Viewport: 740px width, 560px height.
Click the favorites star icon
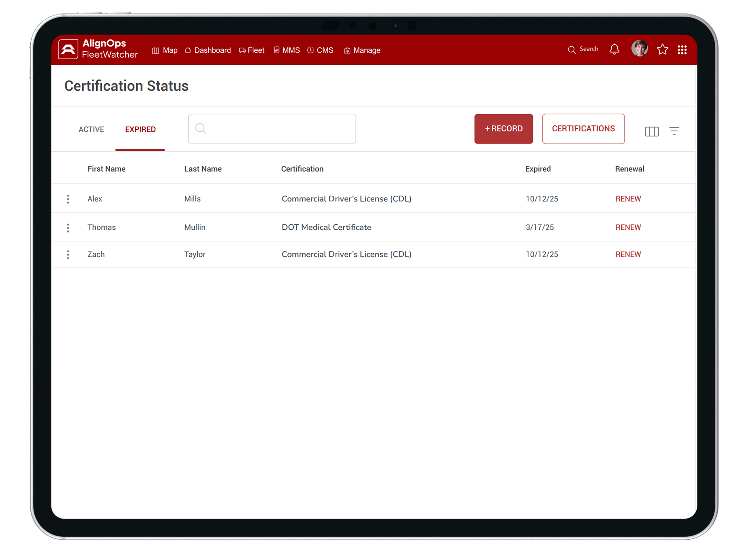(662, 49)
